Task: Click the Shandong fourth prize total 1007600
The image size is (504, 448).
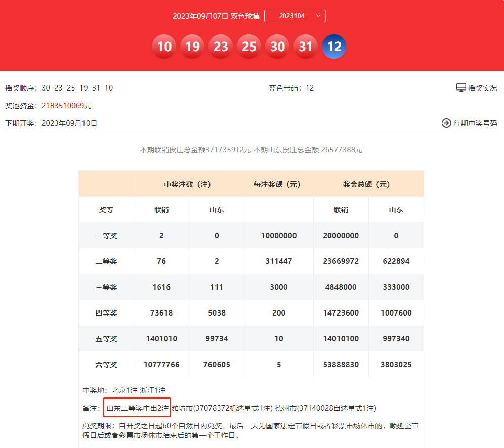Action: (x=396, y=313)
